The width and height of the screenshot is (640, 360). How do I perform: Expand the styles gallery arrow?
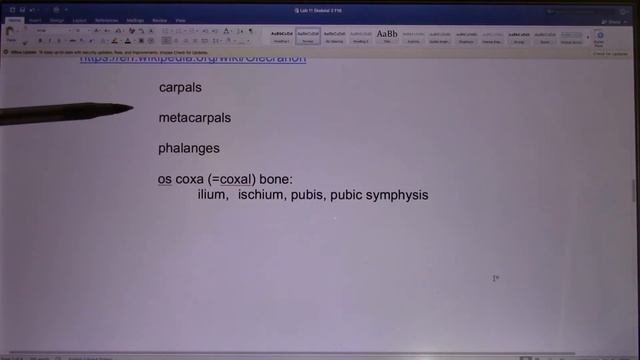(588, 38)
